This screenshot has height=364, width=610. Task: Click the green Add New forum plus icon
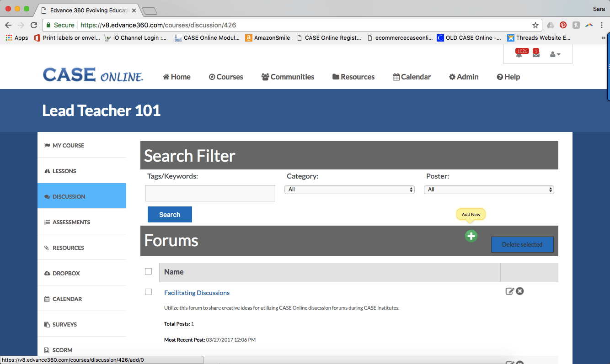471,236
